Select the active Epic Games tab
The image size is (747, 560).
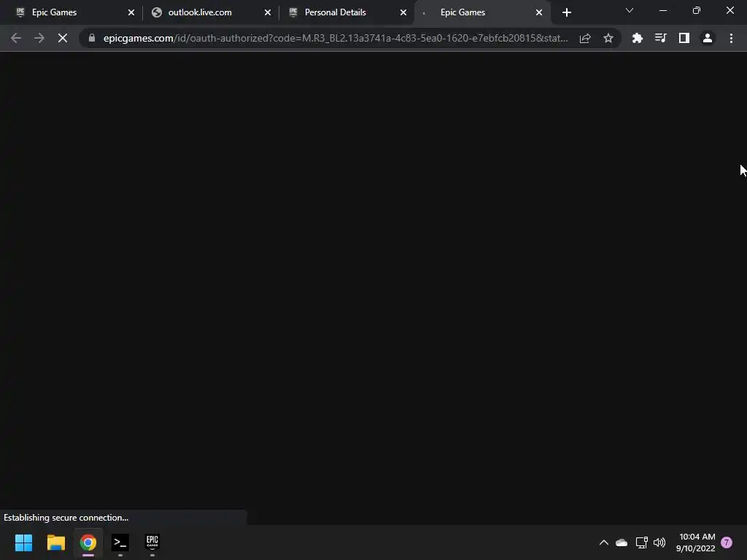(481, 12)
